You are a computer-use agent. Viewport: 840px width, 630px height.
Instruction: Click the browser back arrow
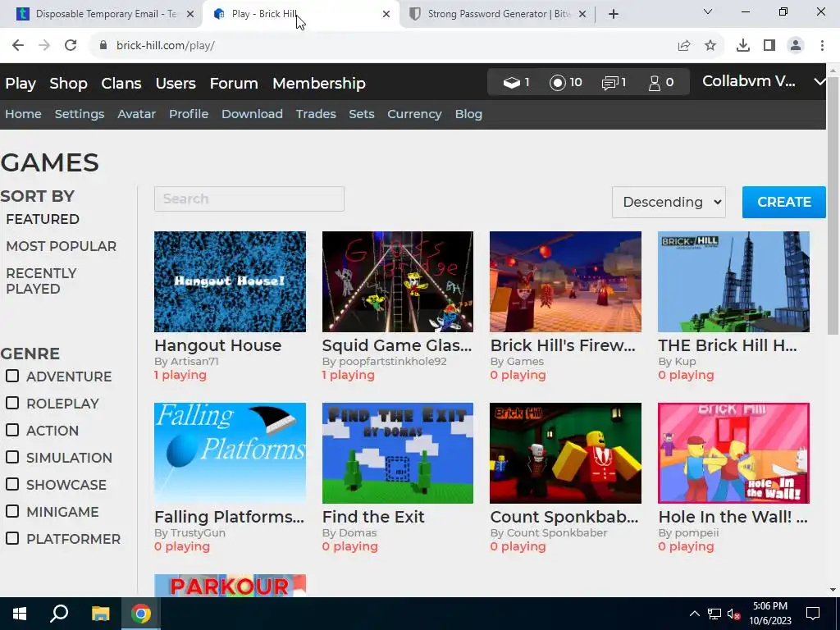pos(18,46)
